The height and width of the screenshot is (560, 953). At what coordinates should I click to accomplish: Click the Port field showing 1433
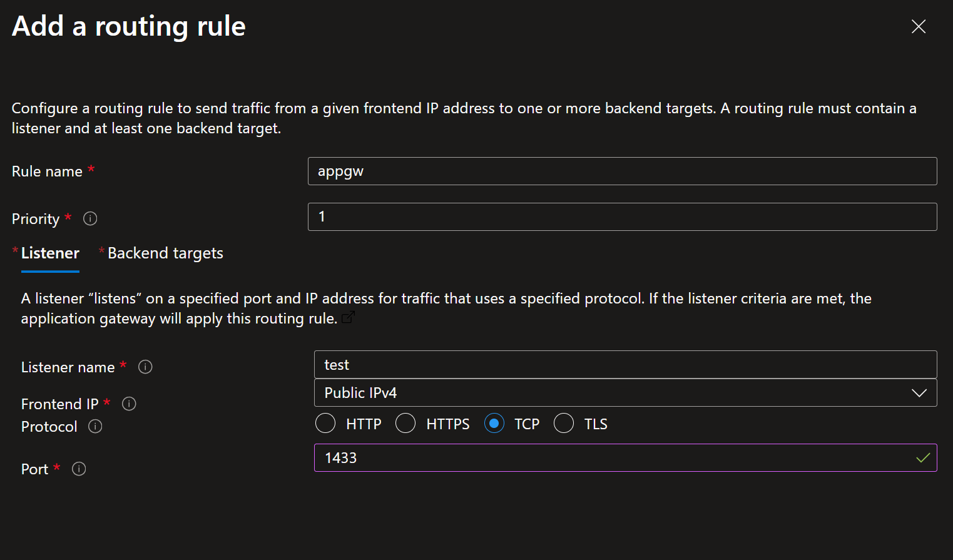point(626,457)
